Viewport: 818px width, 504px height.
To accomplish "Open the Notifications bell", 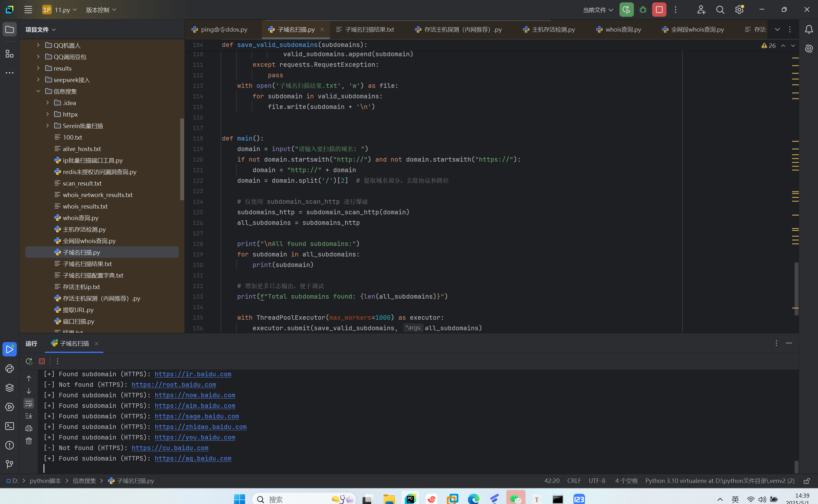I will point(809,29).
